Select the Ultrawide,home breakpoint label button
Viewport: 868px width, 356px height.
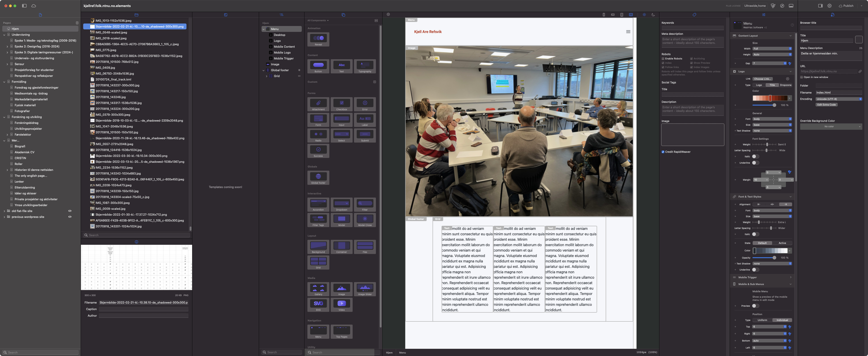click(x=755, y=6)
